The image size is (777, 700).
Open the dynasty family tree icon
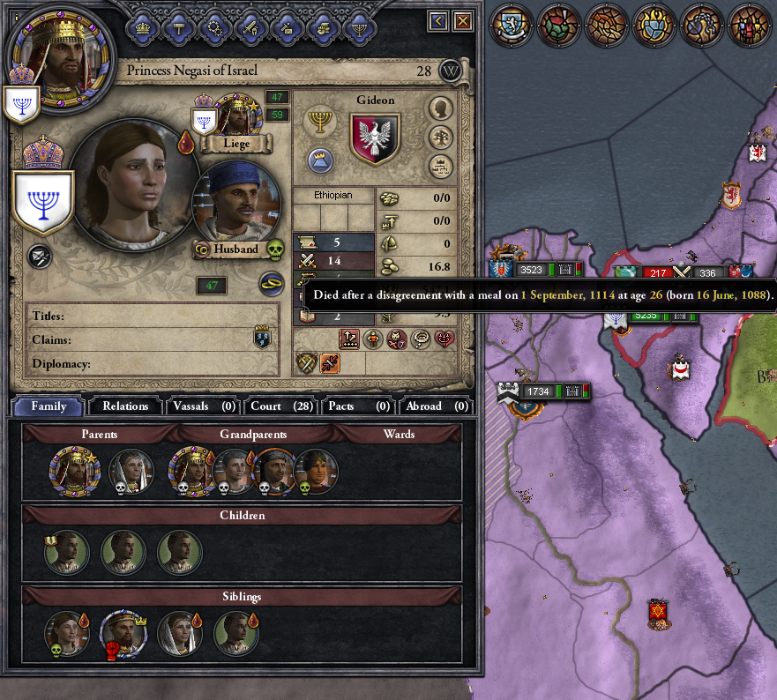coord(440,138)
